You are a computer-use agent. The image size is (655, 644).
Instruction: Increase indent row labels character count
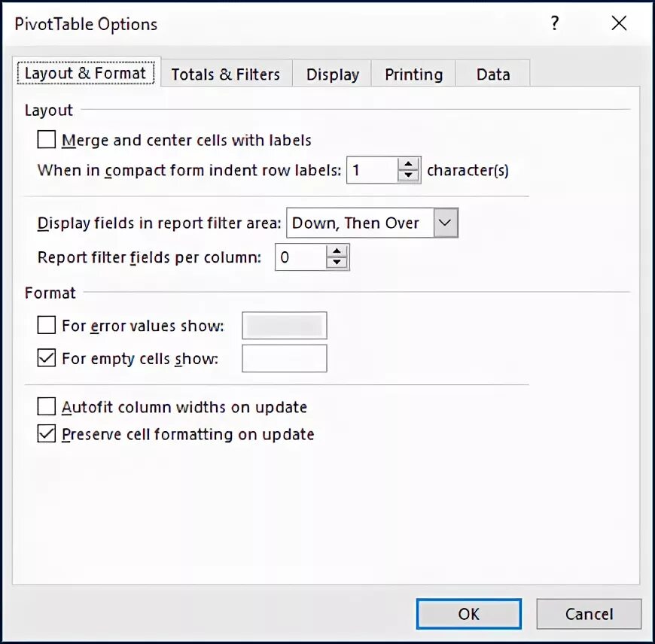pyautogui.click(x=408, y=163)
